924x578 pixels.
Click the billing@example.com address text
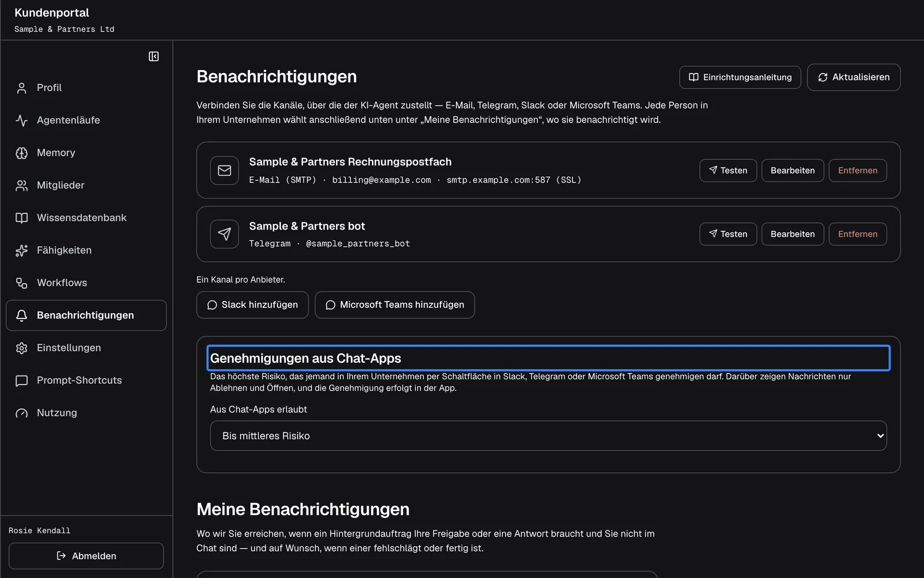pos(381,180)
